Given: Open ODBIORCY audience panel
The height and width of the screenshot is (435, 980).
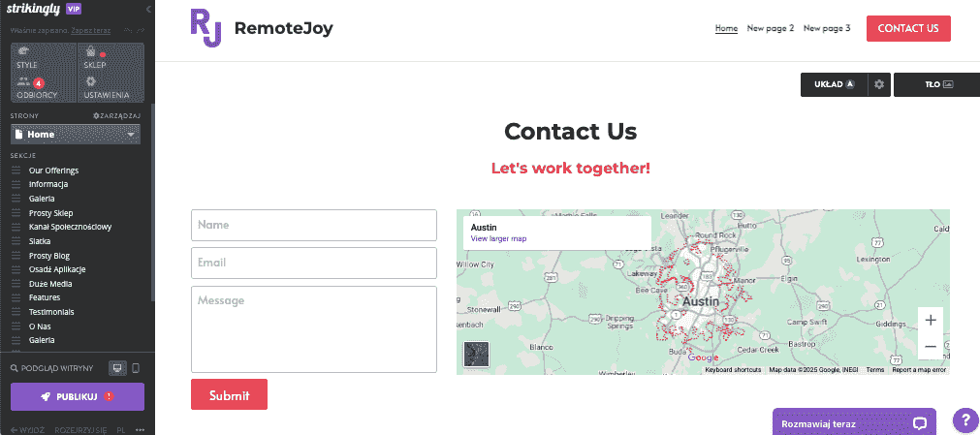Looking at the screenshot, I should (x=43, y=87).
